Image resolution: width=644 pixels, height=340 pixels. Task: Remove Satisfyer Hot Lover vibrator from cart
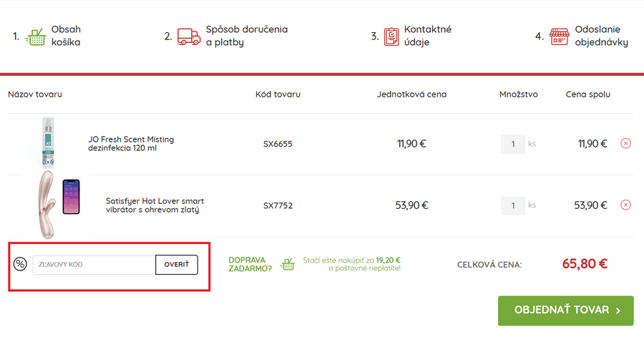[x=625, y=205]
